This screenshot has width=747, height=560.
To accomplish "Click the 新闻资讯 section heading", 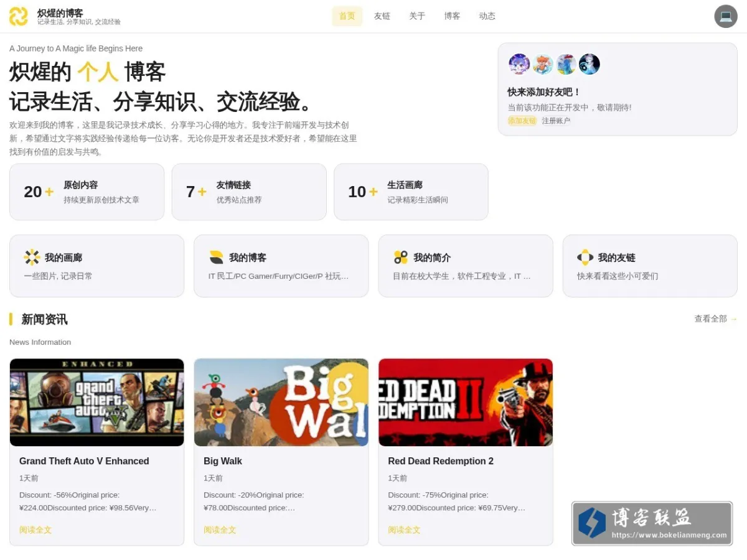I will click(x=44, y=319).
